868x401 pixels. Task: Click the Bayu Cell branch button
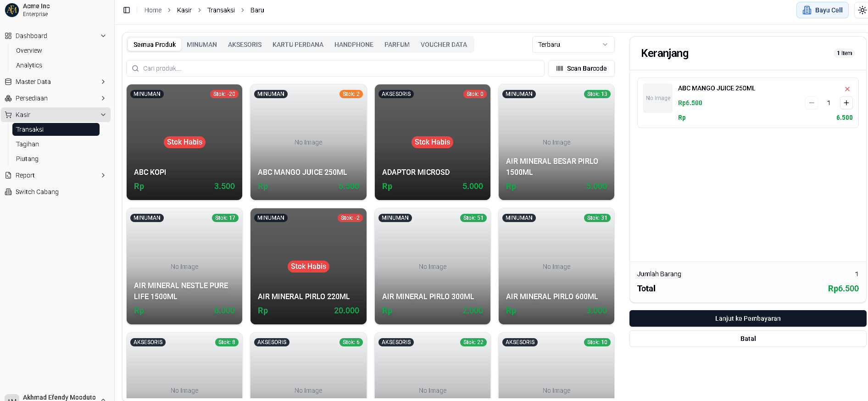click(x=823, y=10)
